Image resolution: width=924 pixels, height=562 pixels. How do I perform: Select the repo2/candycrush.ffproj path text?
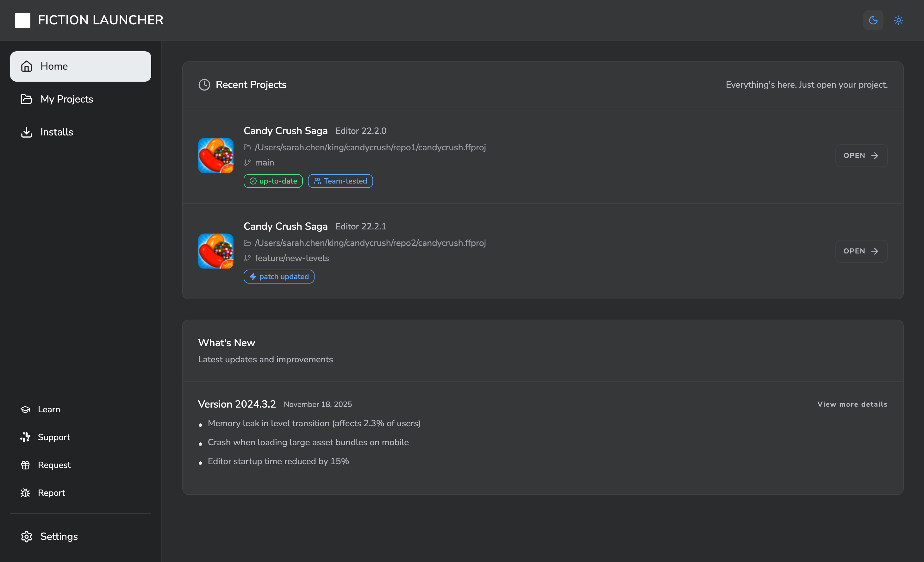370,243
